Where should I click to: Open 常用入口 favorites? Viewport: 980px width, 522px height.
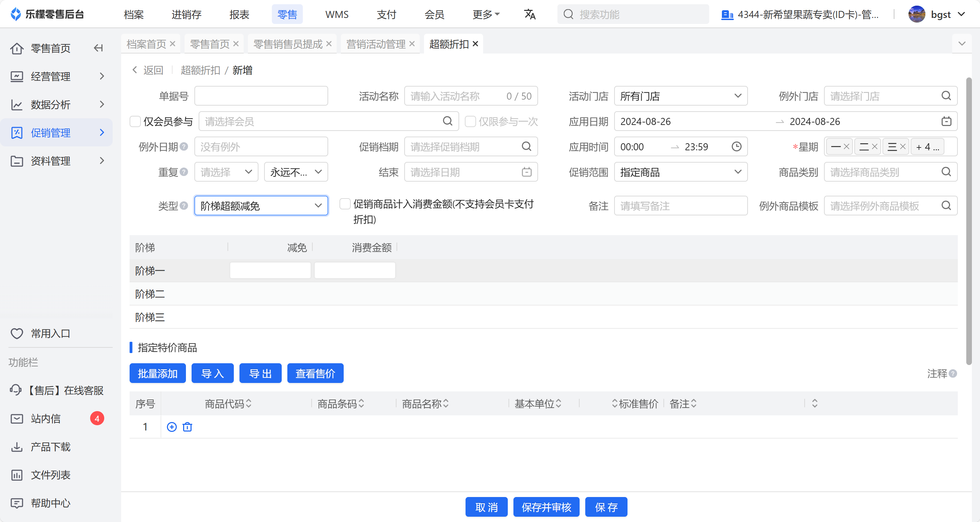click(x=50, y=333)
